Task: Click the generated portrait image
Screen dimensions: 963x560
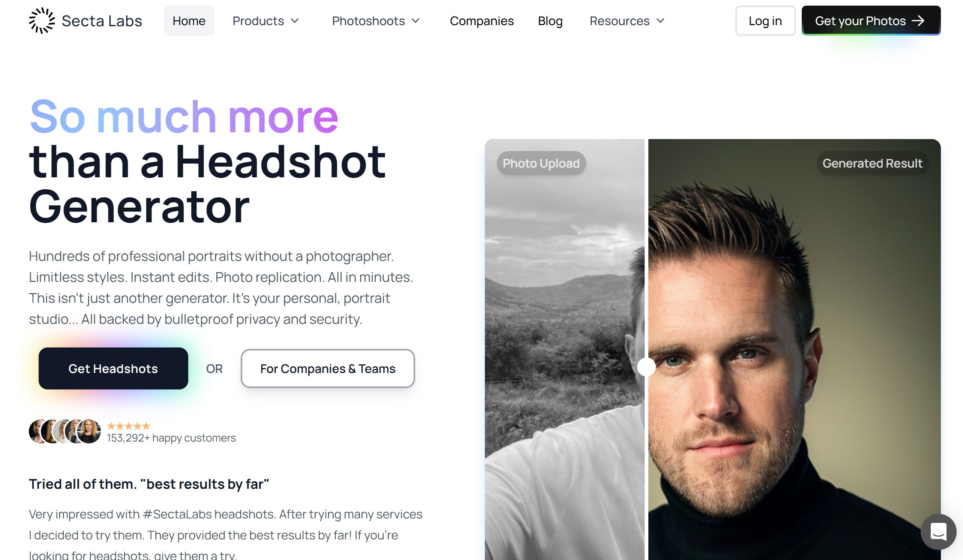Action: point(794,349)
